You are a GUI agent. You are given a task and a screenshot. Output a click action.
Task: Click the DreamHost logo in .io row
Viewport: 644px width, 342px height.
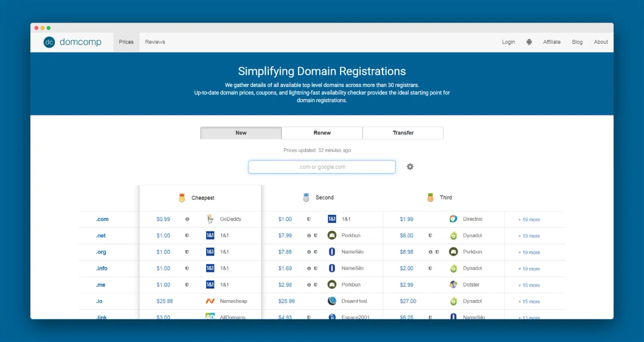(332, 301)
